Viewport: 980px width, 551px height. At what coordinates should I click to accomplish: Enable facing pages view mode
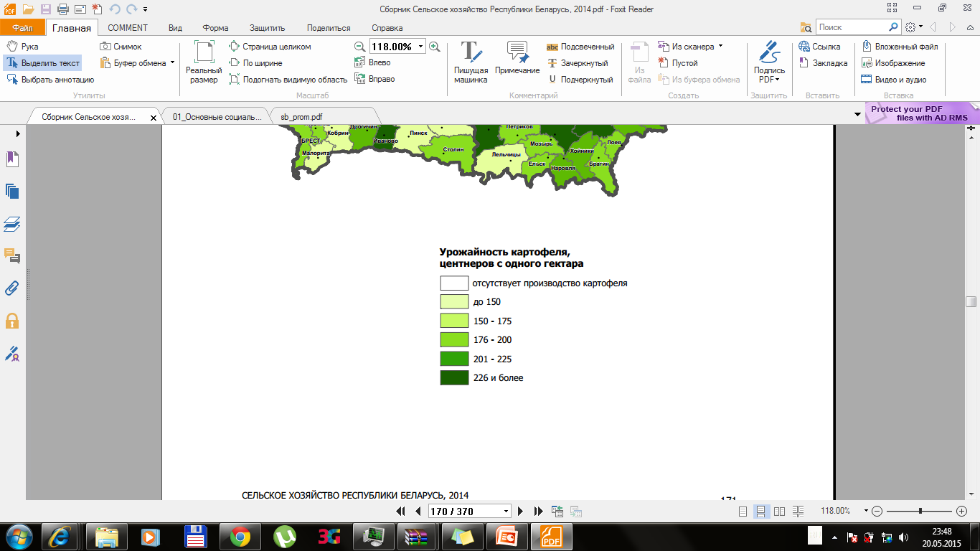point(779,512)
